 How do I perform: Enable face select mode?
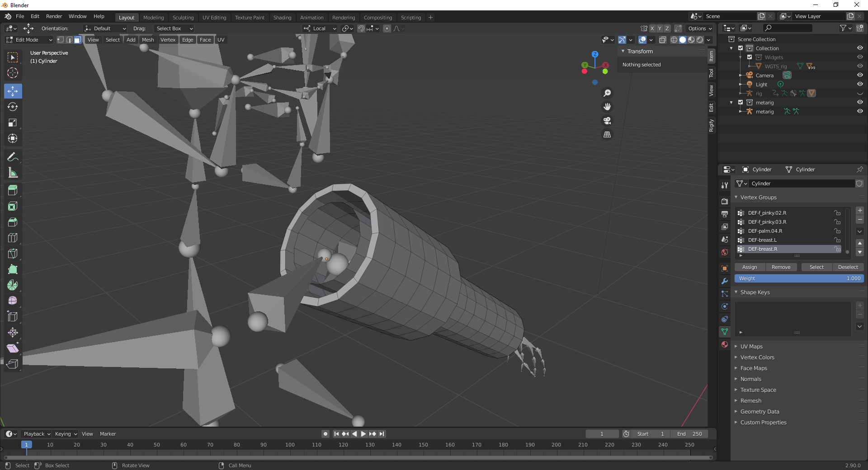pos(77,40)
